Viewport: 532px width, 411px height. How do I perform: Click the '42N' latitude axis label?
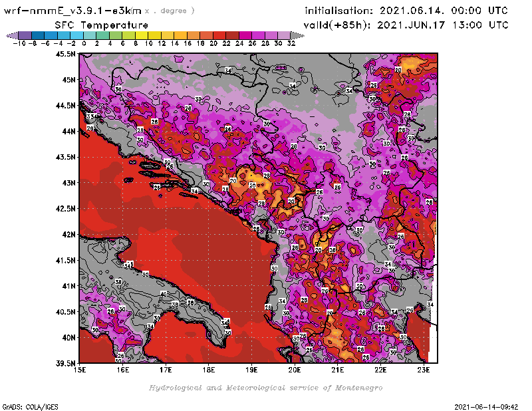click(x=68, y=235)
